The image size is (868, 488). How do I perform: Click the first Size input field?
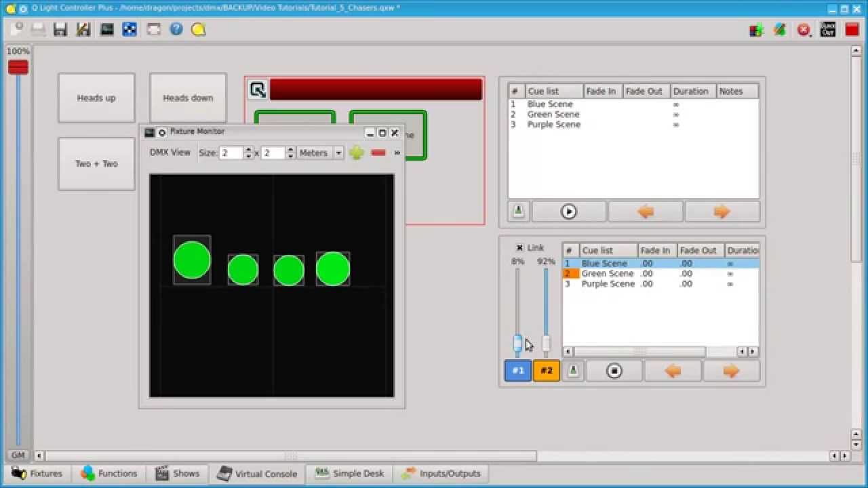coord(231,152)
